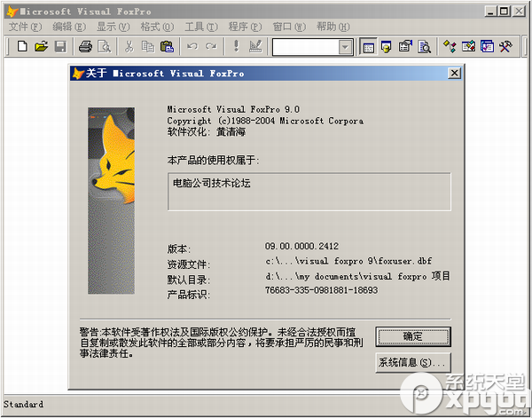Image resolution: width=532 pixels, height=418 pixels.
Task: Click the 确定 button
Action: click(x=413, y=336)
